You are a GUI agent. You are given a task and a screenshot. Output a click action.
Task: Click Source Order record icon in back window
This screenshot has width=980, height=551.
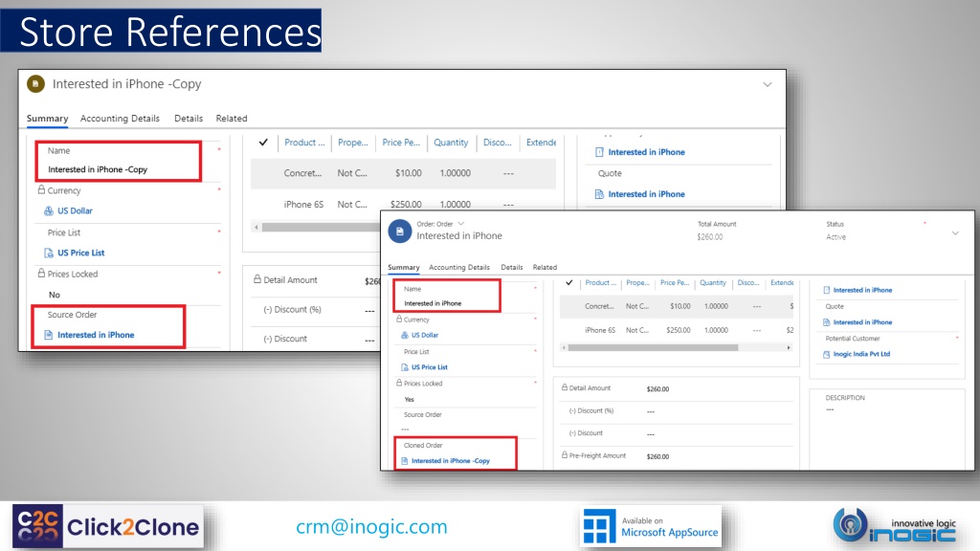pyautogui.click(x=49, y=335)
